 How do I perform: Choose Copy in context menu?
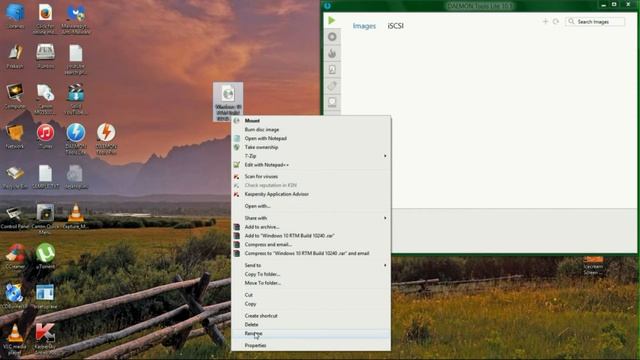tap(311, 304)
